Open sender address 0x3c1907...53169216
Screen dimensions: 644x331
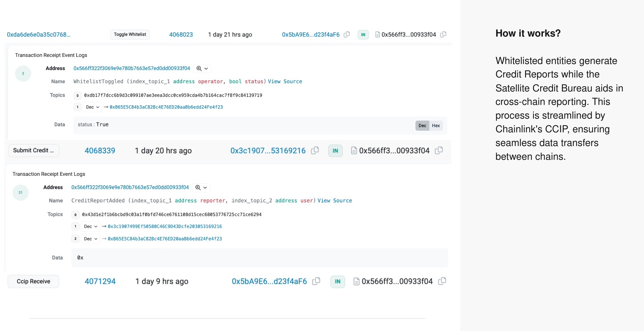click(268, 151)
